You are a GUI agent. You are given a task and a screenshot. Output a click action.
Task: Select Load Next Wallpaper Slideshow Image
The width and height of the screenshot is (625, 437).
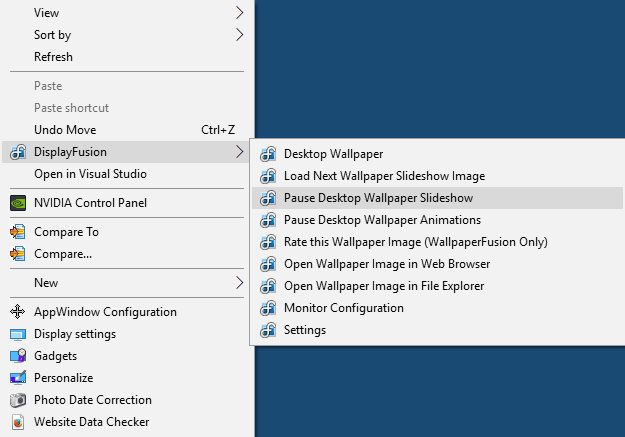point(384,176)
